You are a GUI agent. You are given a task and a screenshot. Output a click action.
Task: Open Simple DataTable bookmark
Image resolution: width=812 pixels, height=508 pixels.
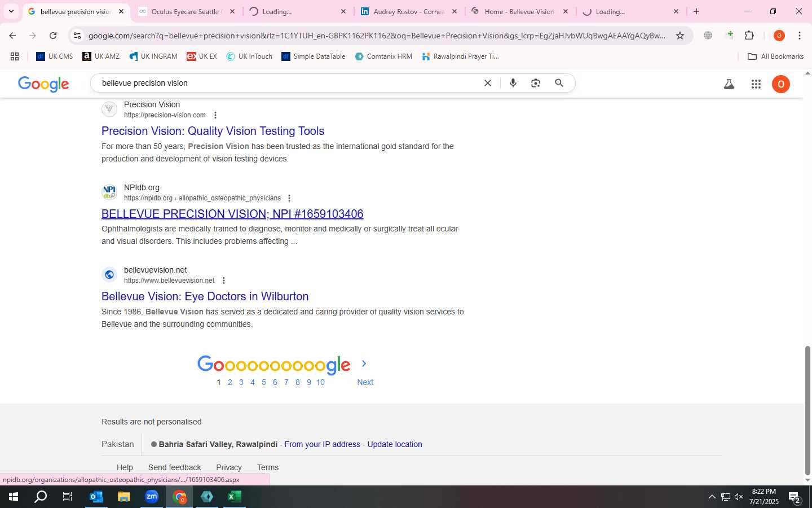pos(314,56)
